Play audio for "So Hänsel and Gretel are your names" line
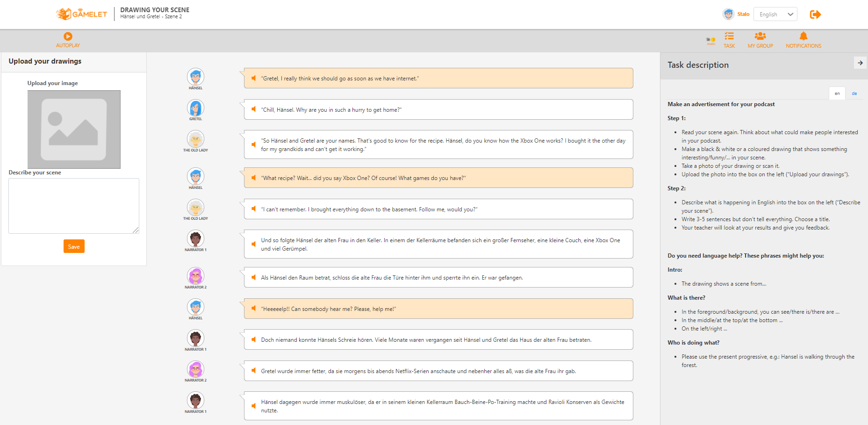868x425 pixels. pyautogui.click(x=253, y=144)
